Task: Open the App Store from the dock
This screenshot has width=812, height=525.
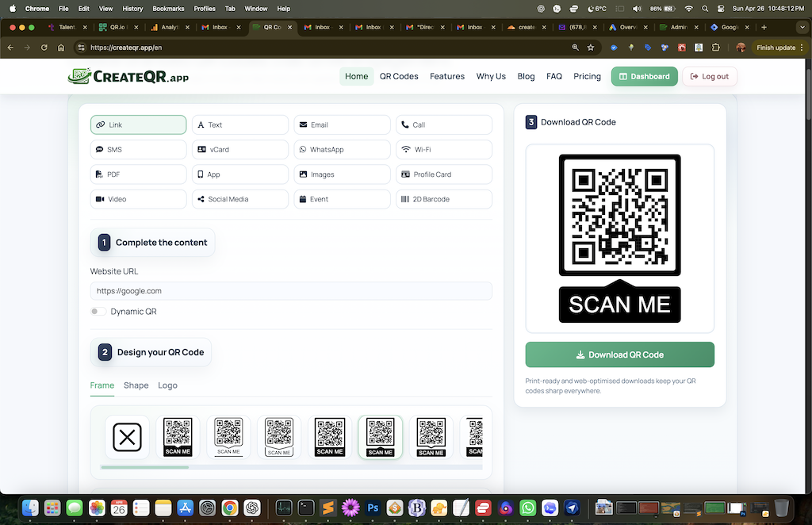Action: click(x=185, y=508)
